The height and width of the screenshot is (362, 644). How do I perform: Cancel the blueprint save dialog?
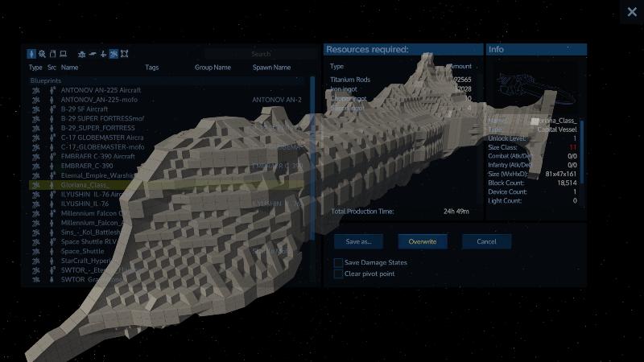pos(486,242)
